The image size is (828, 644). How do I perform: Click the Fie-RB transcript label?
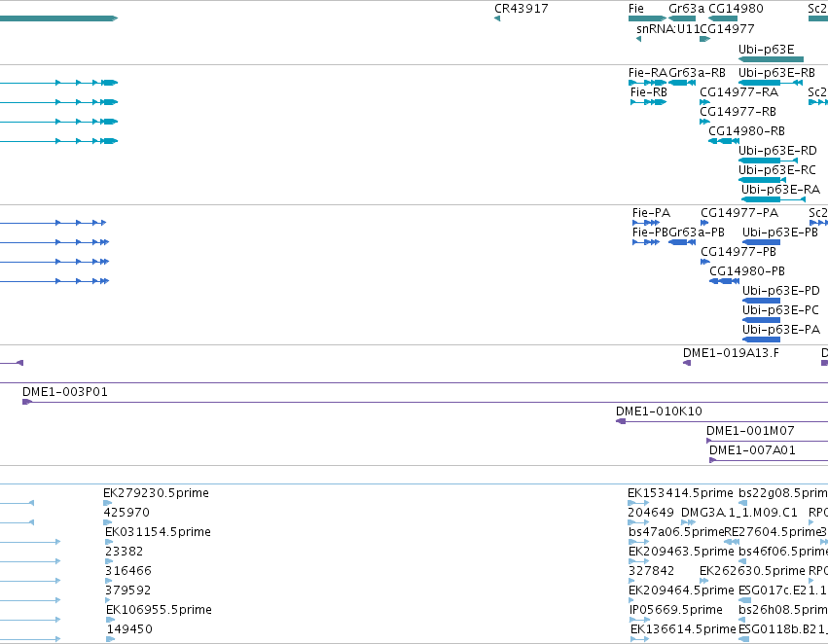[648, 92]
